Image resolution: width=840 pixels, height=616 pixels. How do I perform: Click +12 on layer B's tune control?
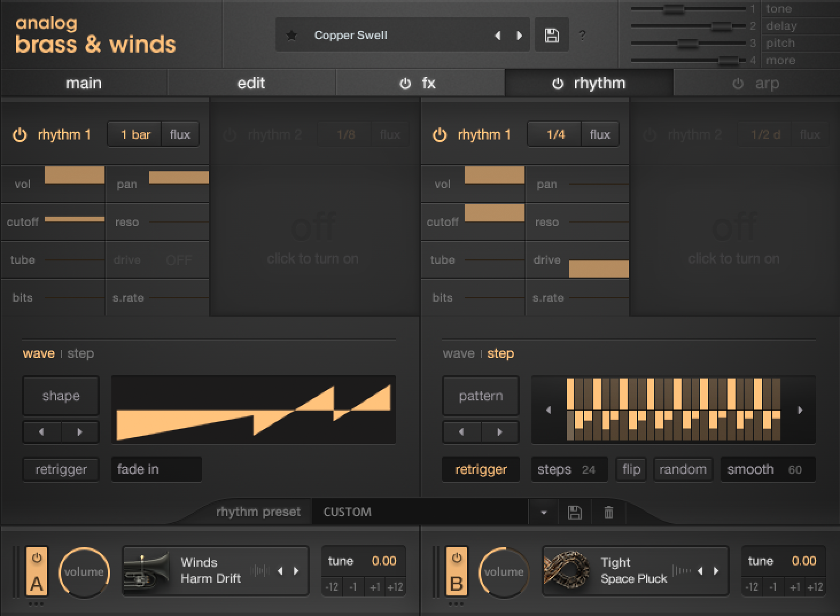point(815,587)
